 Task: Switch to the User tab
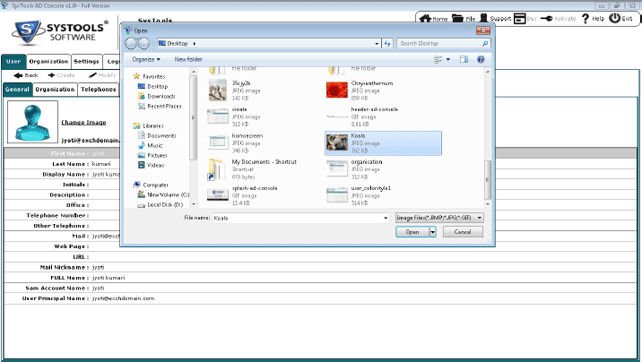(x=14, y=61)
